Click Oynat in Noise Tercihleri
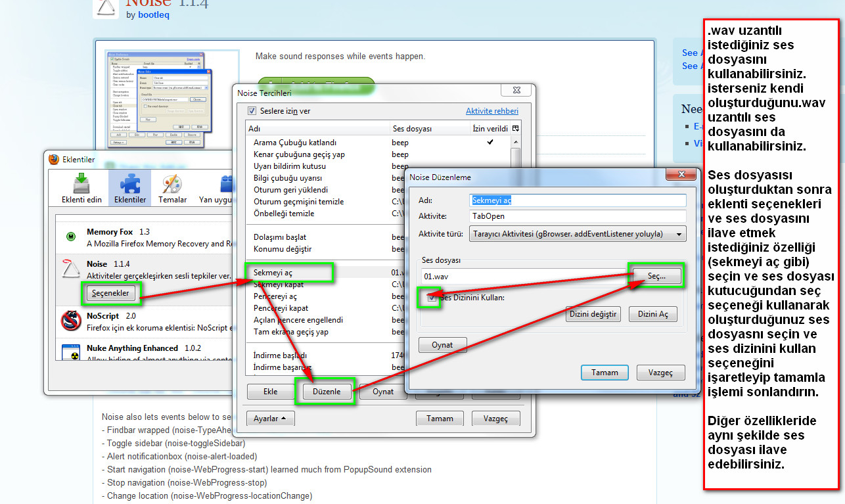The height and width of the screenshot is (504, 845). 383,391
